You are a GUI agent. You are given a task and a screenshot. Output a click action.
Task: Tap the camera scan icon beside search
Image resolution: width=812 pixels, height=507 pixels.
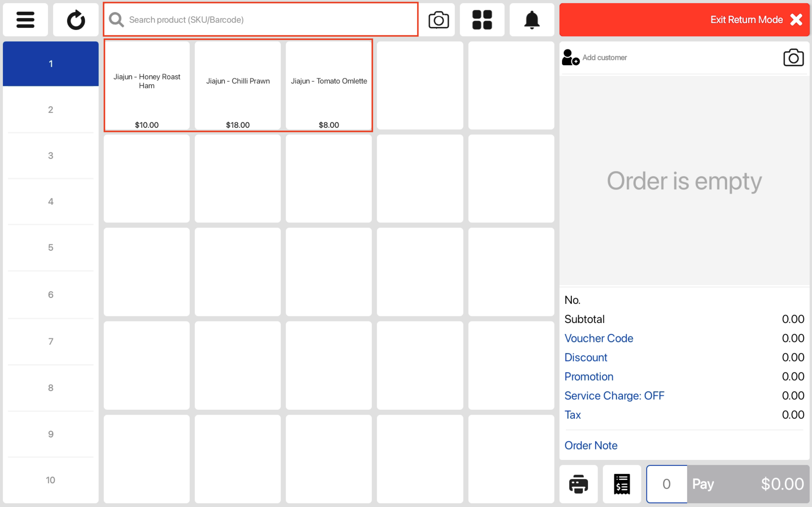pos(438,20)
